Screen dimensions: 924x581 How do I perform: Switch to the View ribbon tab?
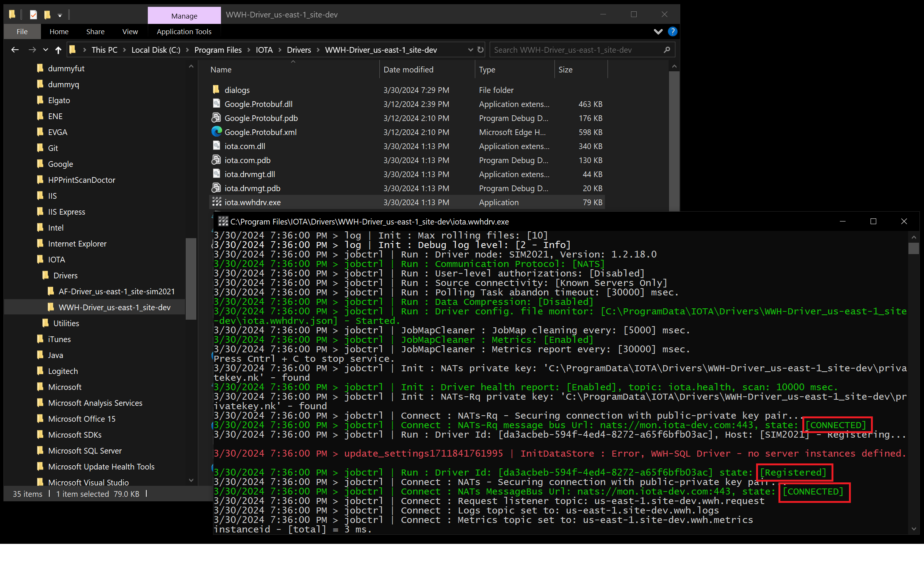(x=130, y=31)
